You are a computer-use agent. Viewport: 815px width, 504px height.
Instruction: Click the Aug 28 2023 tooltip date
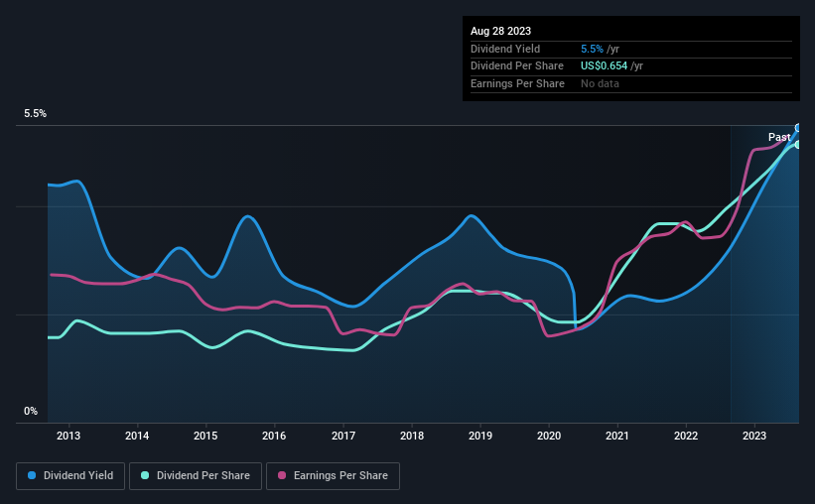click(x=500, y=31)
